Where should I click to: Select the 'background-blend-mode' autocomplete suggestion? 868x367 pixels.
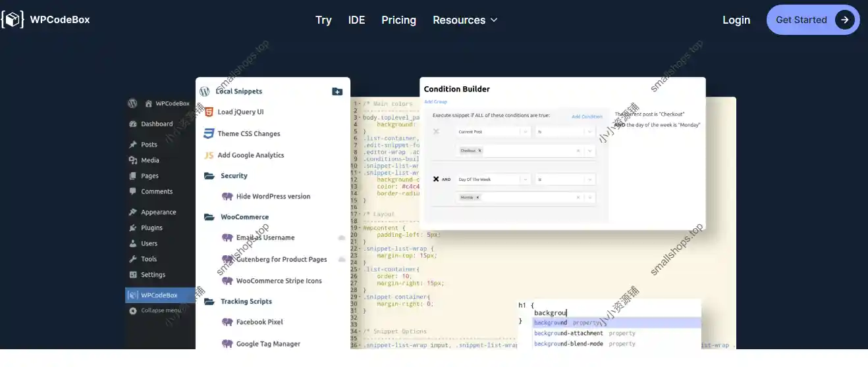pyautogui.click(x=617, y=344)
